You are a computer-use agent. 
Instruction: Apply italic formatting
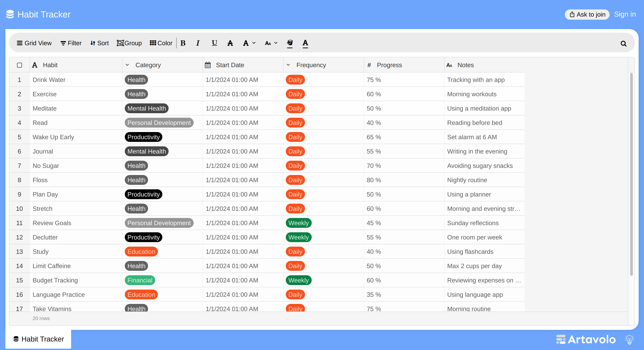[198, 43]
